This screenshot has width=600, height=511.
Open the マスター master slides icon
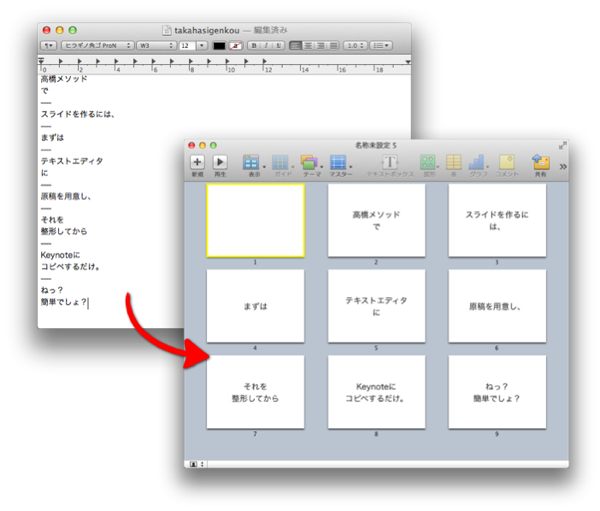pyautogui.click(x=338, y=162)
